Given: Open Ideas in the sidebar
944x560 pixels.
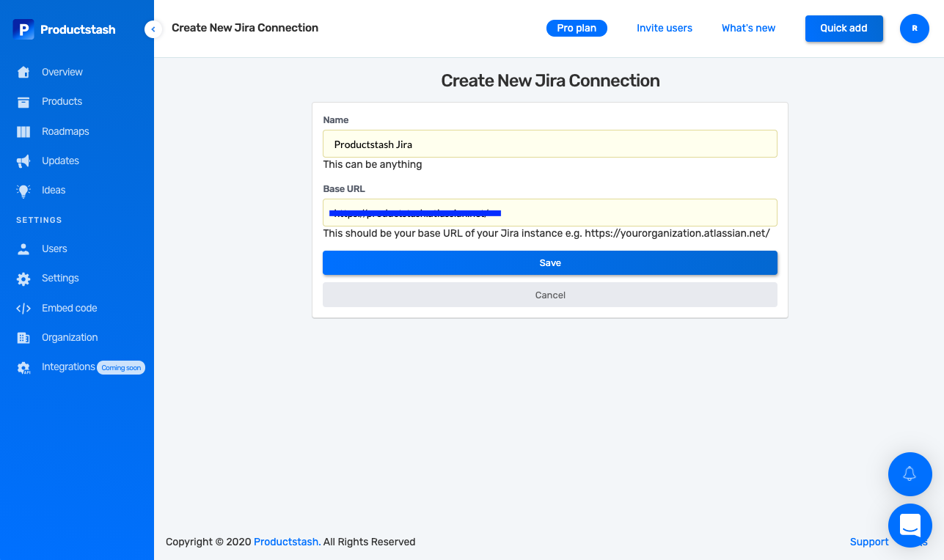Looking at the screenshot, I should (x=54, y=190).
